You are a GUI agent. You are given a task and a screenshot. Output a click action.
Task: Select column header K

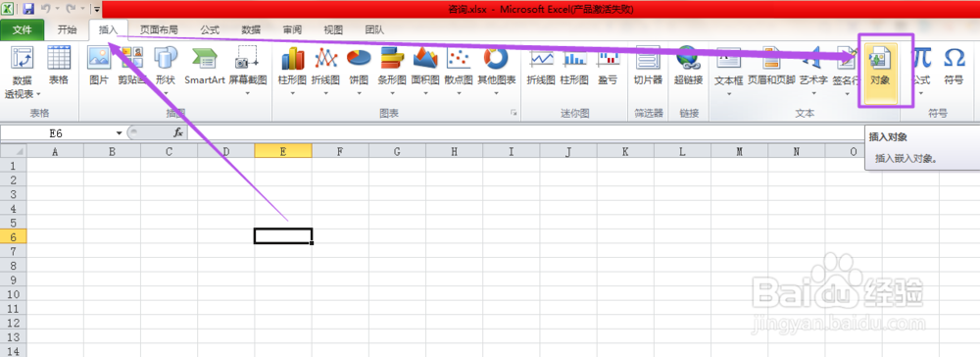[625, 151]
